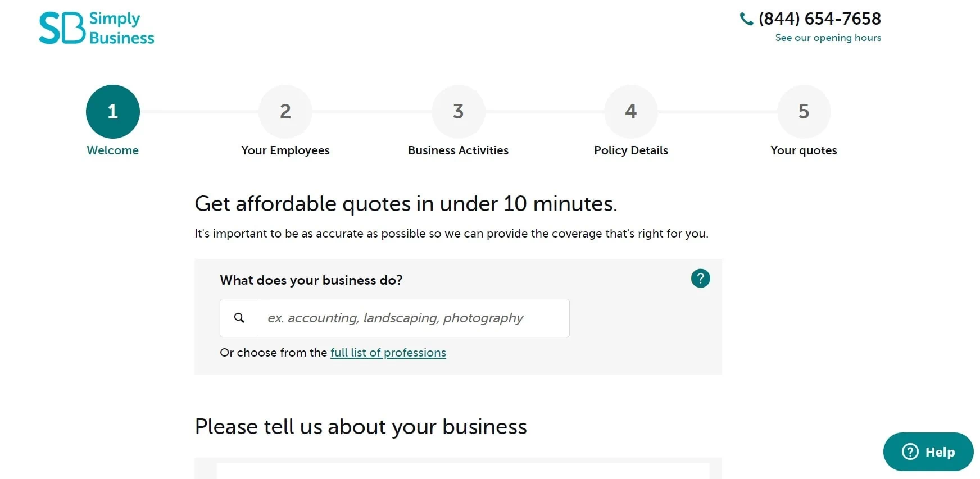Call the (844) 654-7658 phone number
The image size is (980, 479).
click(x=820, y=19)
